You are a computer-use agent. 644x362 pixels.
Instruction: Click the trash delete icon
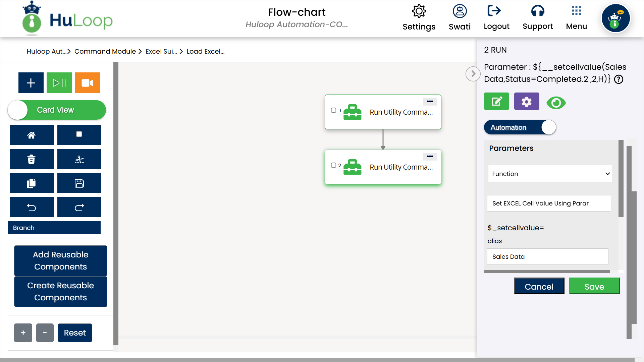32,159
